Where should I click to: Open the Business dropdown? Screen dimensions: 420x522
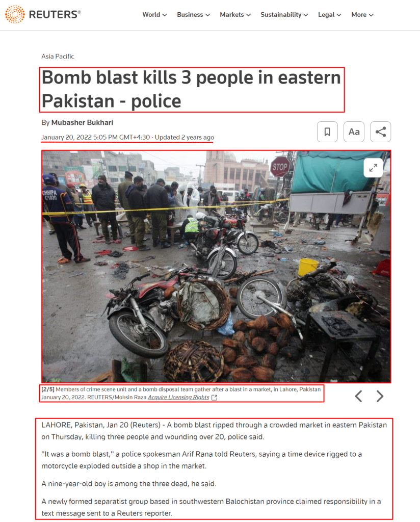tap(193, 15)
